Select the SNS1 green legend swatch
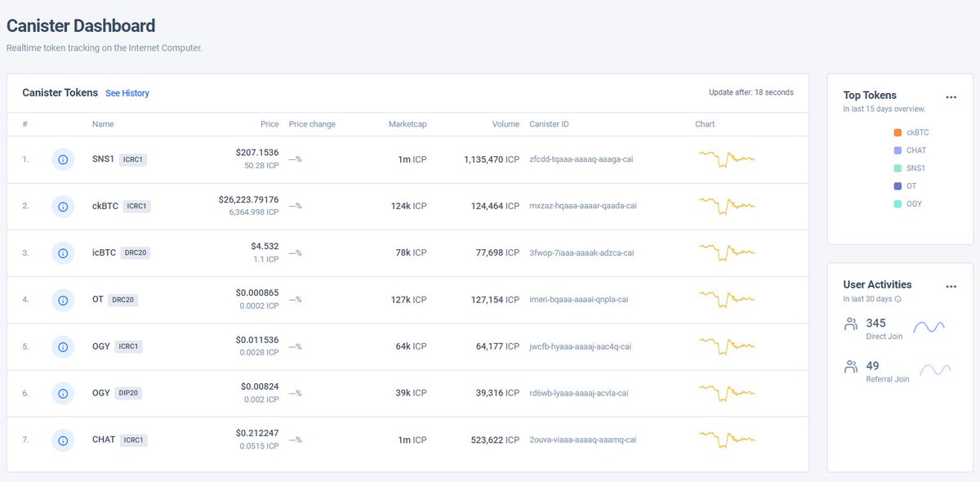 point(898,168)
